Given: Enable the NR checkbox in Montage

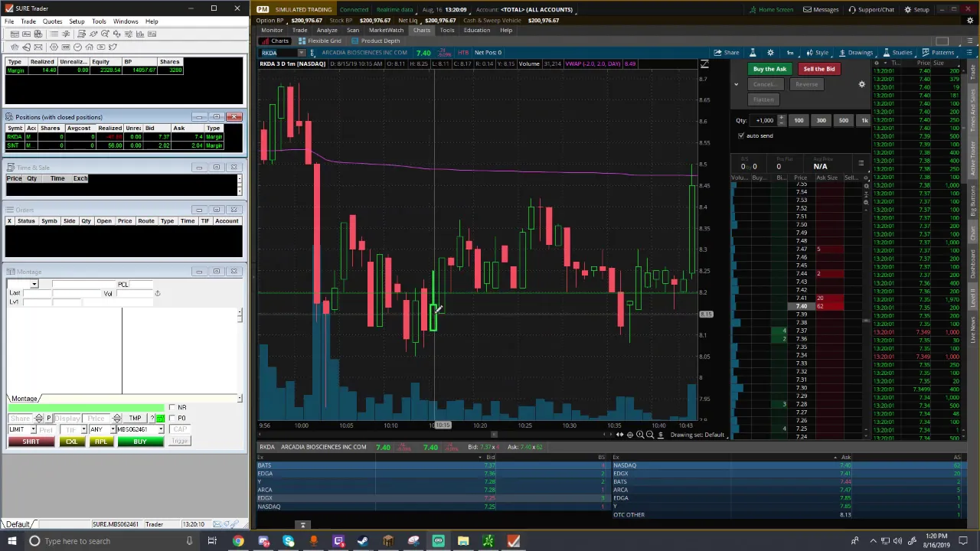Looking at the screenshot, I should pos(172,407).
